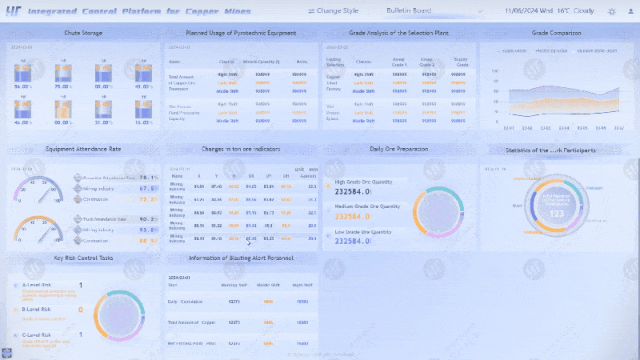The width and height of the screenshot is (640, 360).
Task: Click the Key Risk Control donut chart
Action: tap(119, 316)
